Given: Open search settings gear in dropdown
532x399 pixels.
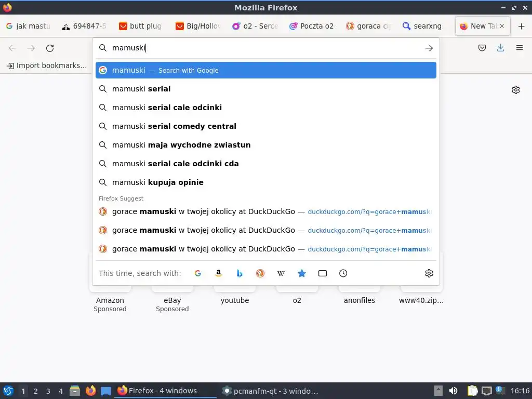Looking at the screenshot, I should (x=429, y=273).
